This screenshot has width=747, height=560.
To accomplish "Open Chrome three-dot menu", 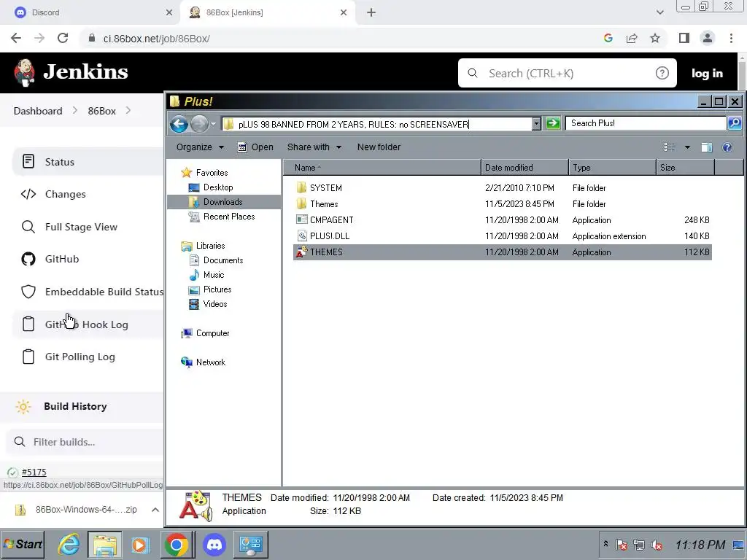I will point(731,38).
